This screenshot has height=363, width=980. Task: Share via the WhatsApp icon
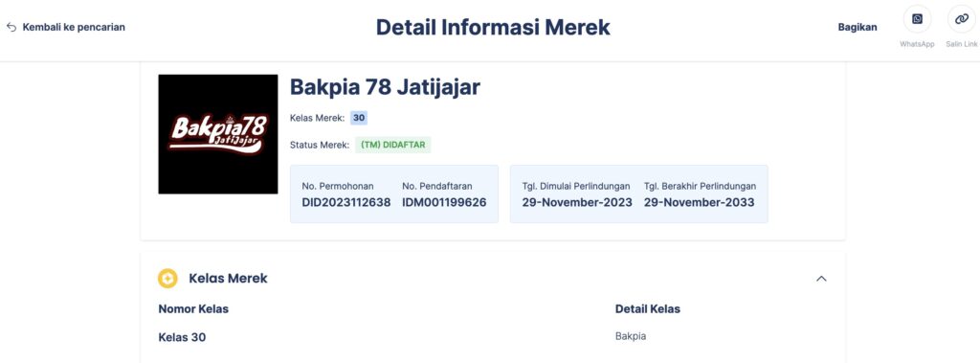click(917, 19)
